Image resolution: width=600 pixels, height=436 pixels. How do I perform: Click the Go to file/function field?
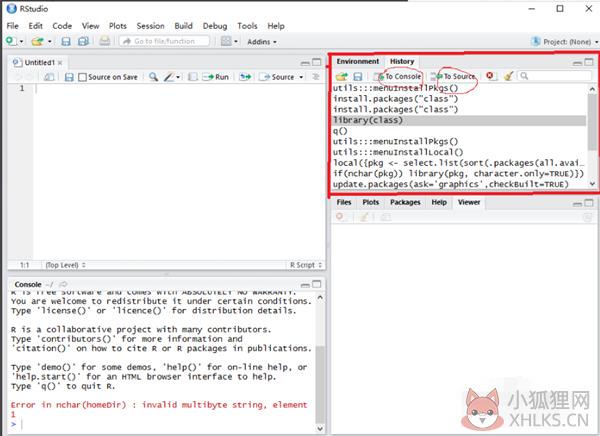pyautogui.click(x=165, y=41)
